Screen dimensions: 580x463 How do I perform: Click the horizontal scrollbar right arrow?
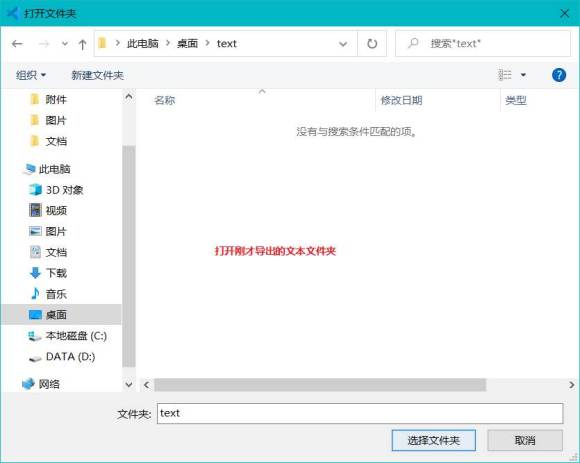571,385
